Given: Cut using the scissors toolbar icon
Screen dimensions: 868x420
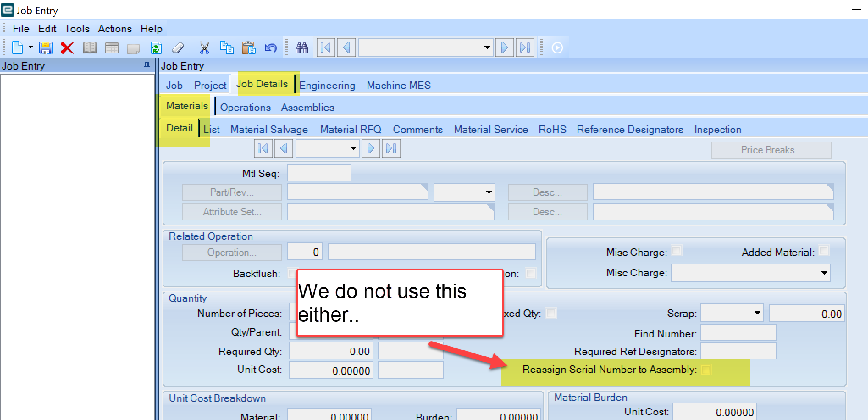Looking at the screenshot, I should (205, 47).
